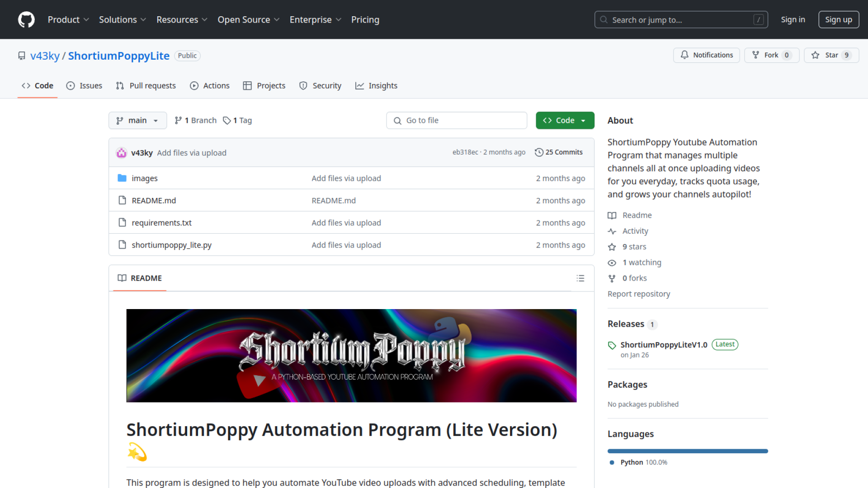Open shortiumpoppy_lite.py file
This screenshot has height=488, width=868.
pyautogui.click(x=171, y=245)
